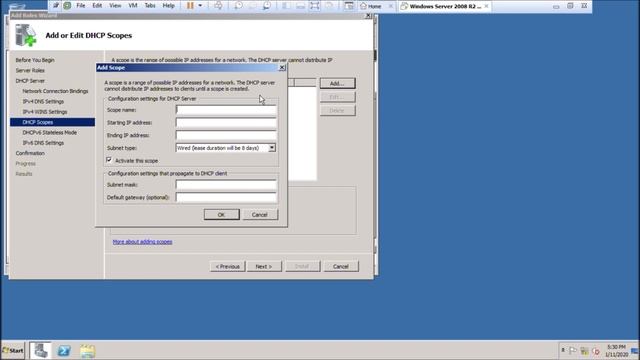Click Add button in the wizard
The width and height of the screenshot is (640, 360).
click(338, 83)
